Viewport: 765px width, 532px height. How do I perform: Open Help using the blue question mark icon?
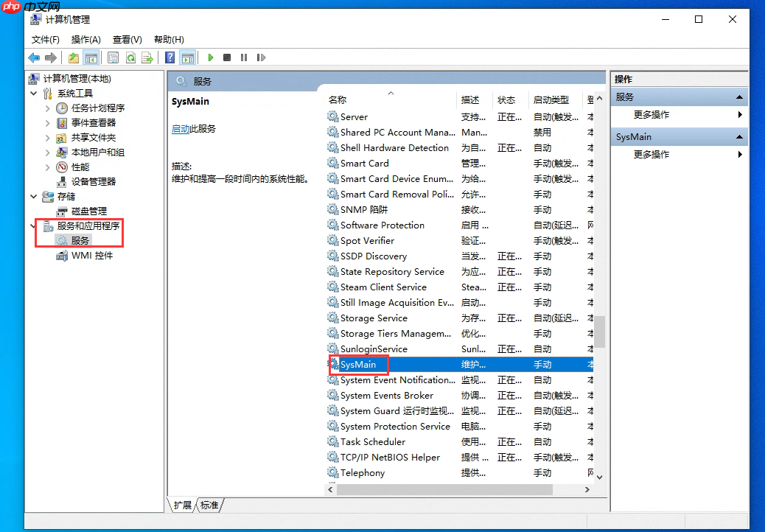pyautogui.click(x=170, y=57)
